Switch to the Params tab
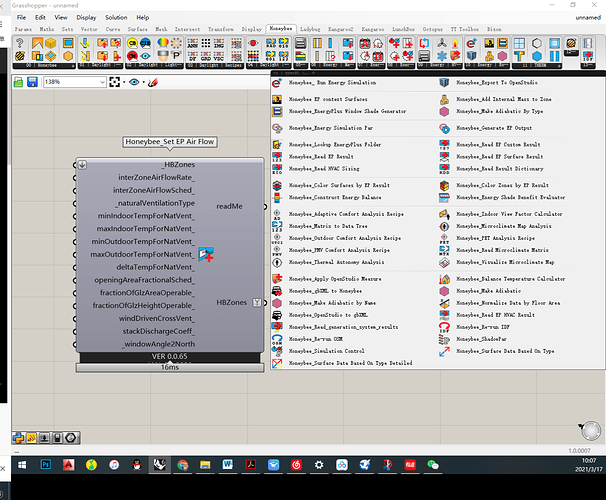606x500 pixels. [x=23, y=29]
